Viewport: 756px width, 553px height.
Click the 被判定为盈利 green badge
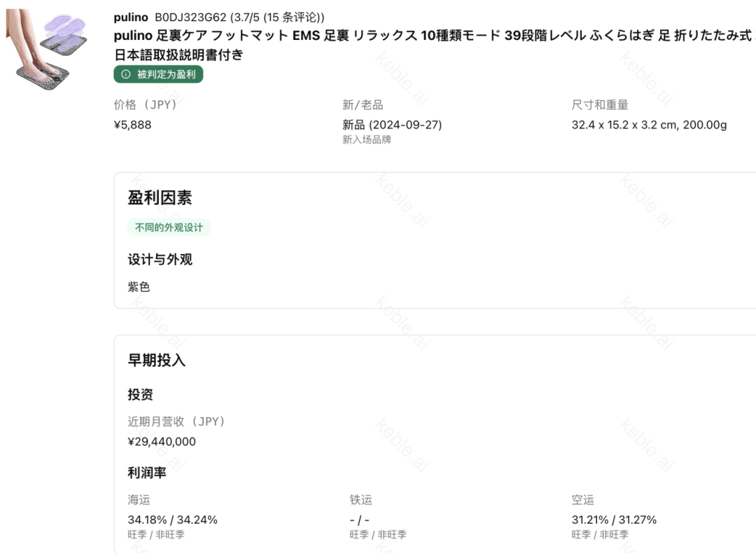158,75
